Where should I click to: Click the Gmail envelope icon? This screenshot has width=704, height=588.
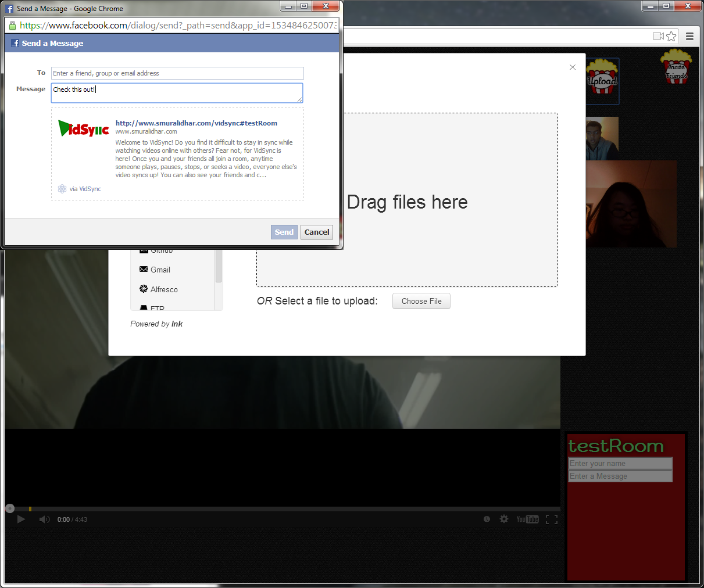point(144,269)
